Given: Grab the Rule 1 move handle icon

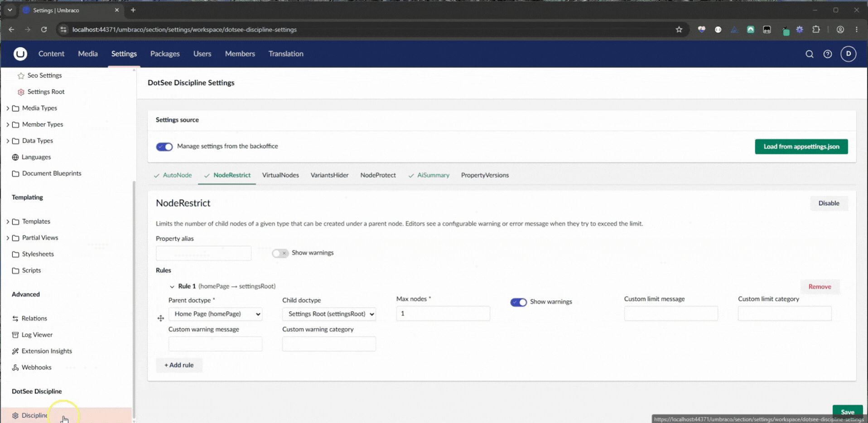Looking at the screenshot, I should point(160,318).
